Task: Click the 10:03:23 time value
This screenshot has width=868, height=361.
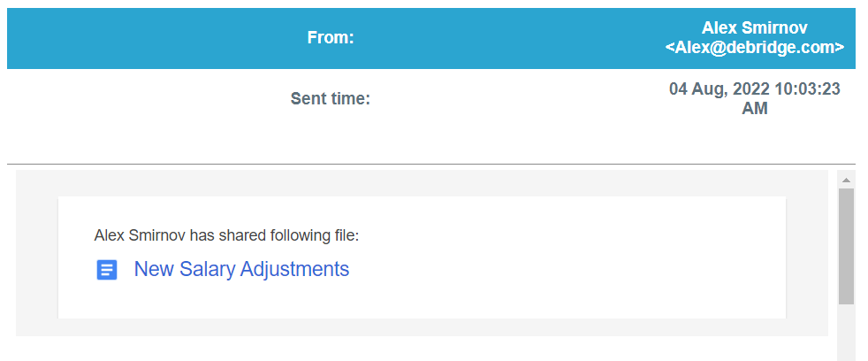Action: (803, 89)
